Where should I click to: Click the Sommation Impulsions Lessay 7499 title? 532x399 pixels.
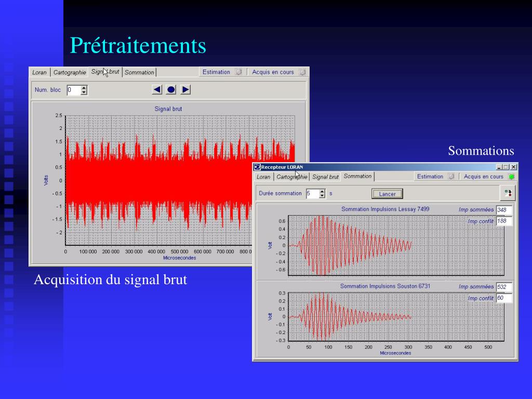pos(385,209)
